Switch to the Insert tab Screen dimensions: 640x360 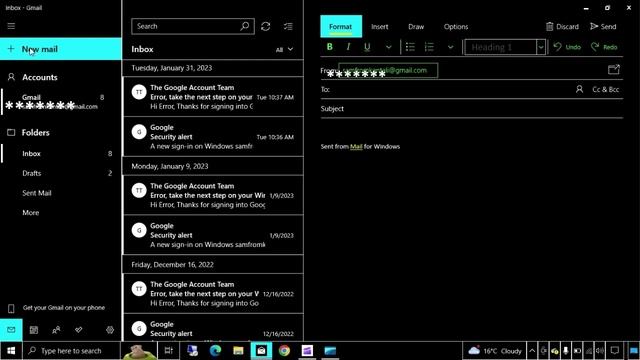coord(380,27)
